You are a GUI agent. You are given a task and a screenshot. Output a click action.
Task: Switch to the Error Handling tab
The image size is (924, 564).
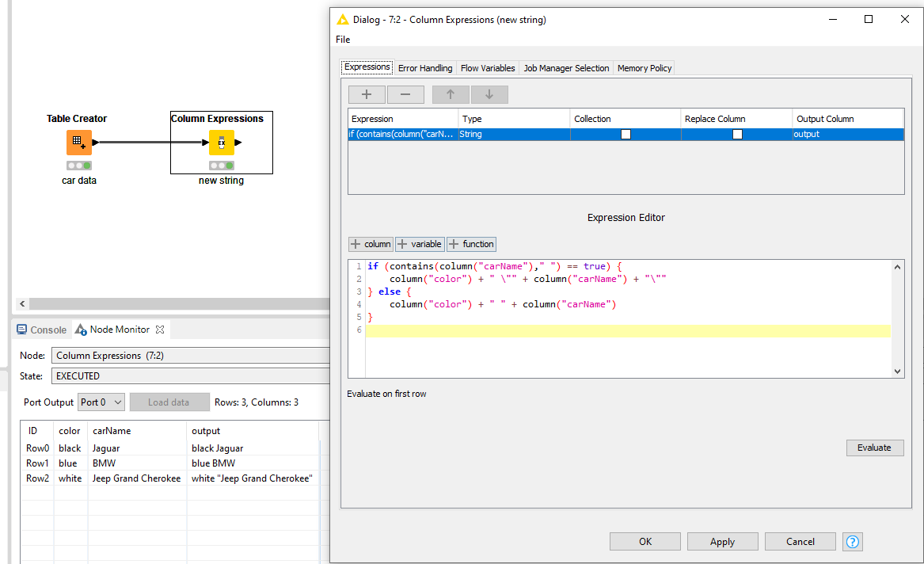click(425, 68)
